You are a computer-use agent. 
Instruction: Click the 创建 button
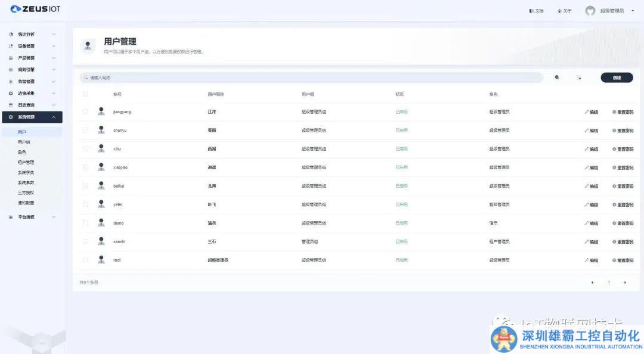pyautogui.click(x=617, y=77)
